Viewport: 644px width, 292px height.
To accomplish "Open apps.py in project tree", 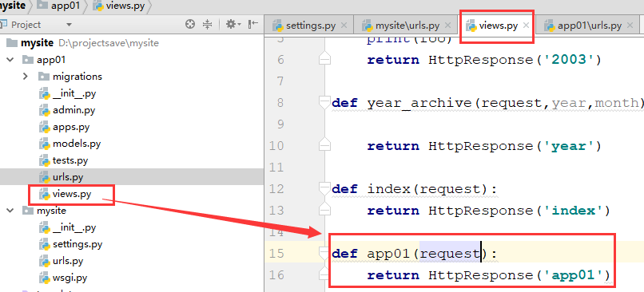I will coord(71,127).
